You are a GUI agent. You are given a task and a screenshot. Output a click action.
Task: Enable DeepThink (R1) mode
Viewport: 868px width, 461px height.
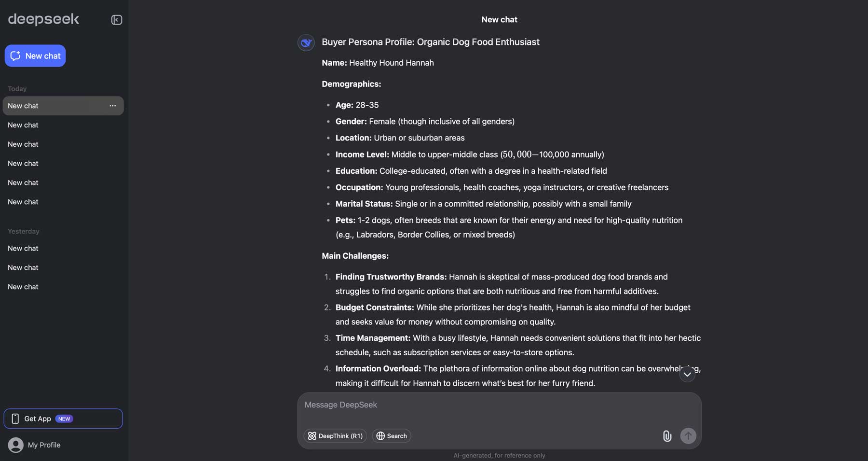tap(335, 436)
